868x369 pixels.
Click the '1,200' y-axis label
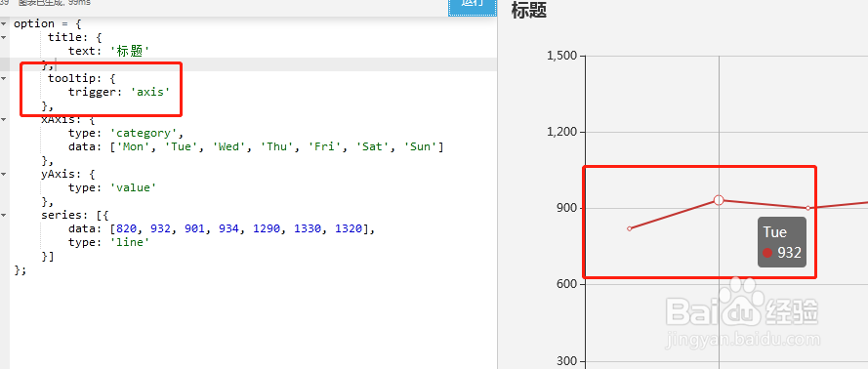561,132
